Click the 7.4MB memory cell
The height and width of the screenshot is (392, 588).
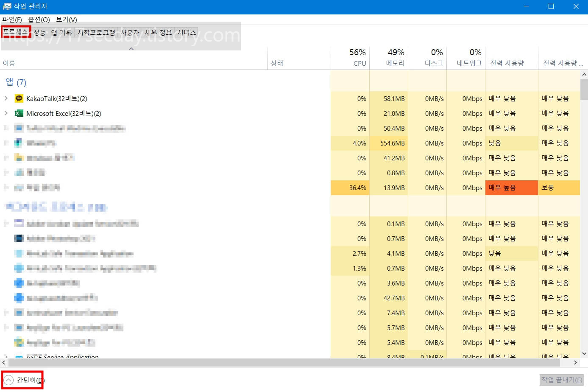[x=389, y=313]
